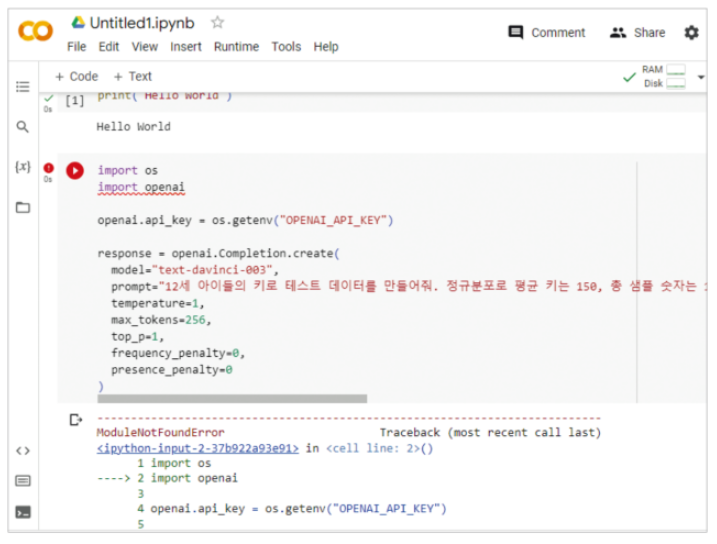Add a new Text cell
Screen dimensions: 717x544
[x=133, y=76]
